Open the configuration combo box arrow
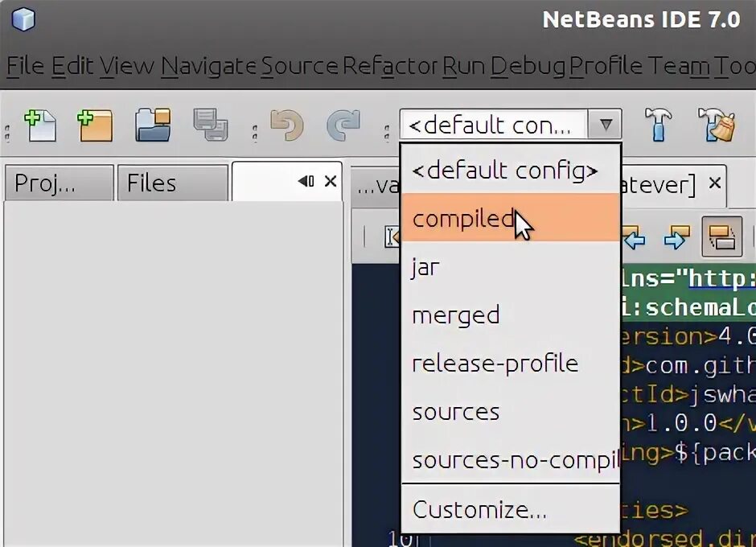756x547 pixels. tap(605, 125)
